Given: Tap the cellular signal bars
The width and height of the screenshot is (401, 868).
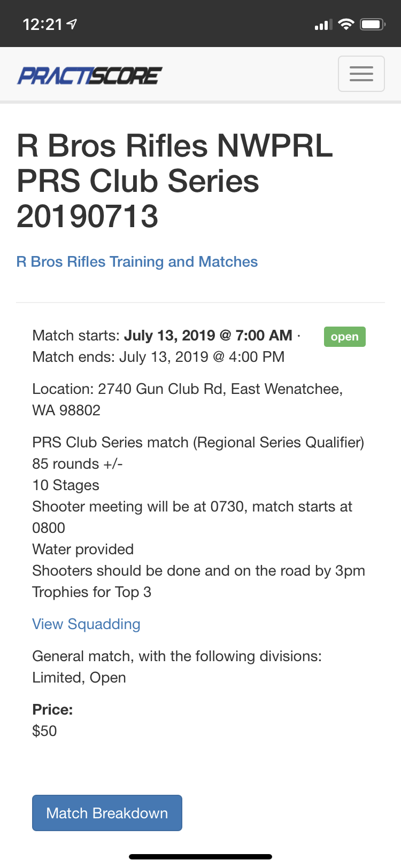Looking at the screenshot, I should pos(323,25).
